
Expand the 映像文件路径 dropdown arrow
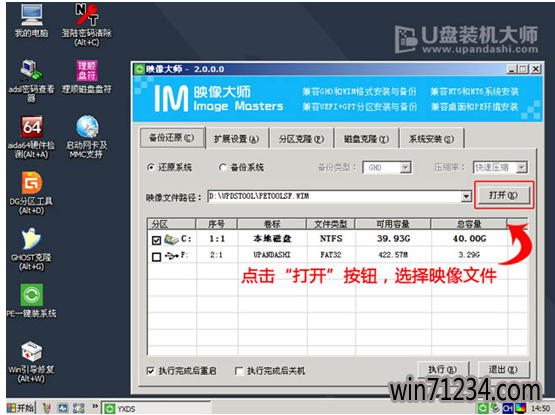coord(466,196)
